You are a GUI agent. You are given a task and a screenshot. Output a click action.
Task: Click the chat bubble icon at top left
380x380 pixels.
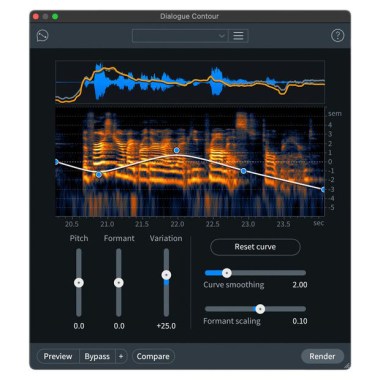[x=42, y=35]
